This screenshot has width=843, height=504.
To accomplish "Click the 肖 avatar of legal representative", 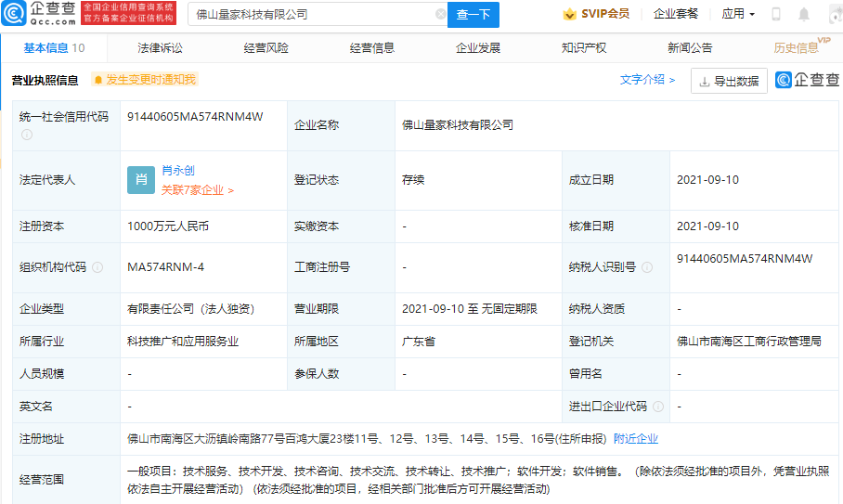I will 140,180.
